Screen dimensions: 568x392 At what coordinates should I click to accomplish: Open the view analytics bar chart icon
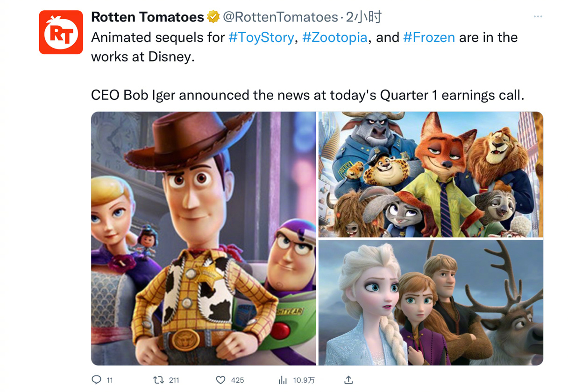283,380
